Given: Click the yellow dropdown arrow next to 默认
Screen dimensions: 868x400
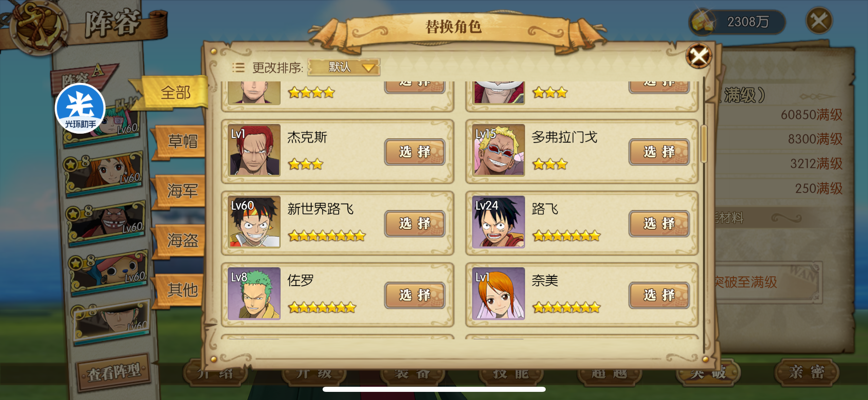Looking at the screenshot, I should [368, 68].
